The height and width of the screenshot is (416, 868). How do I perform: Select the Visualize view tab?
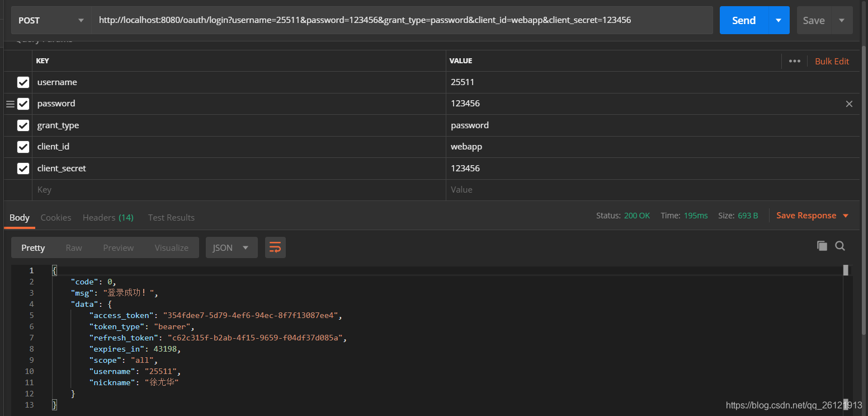(x=172, y=247)
